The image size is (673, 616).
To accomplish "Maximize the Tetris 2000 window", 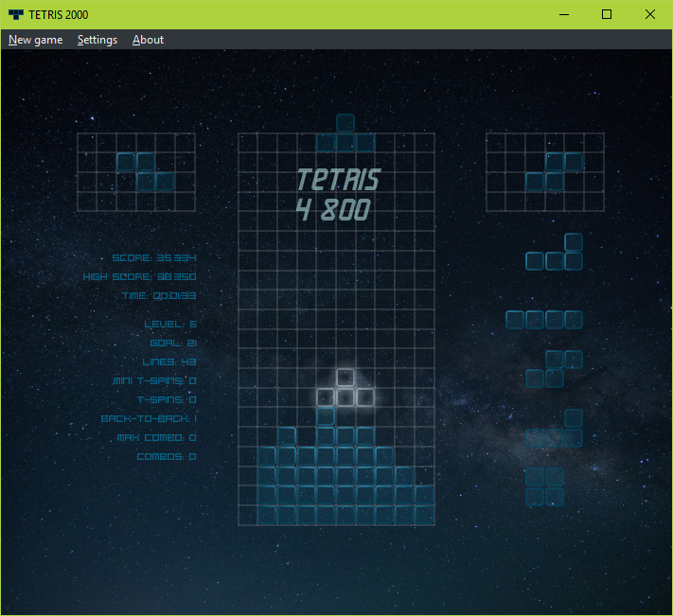I will [x=607, y=14].
